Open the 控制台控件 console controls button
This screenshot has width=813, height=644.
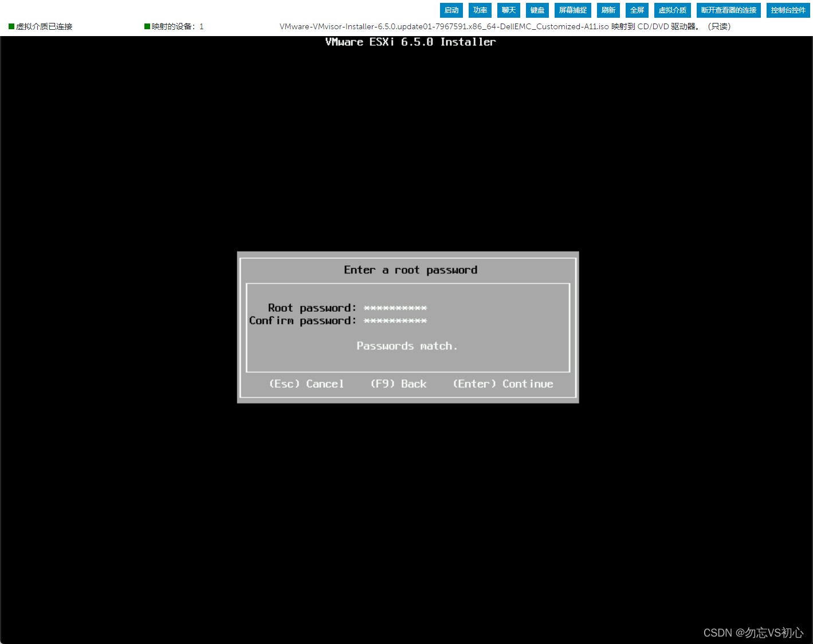[x=788, y=10]
